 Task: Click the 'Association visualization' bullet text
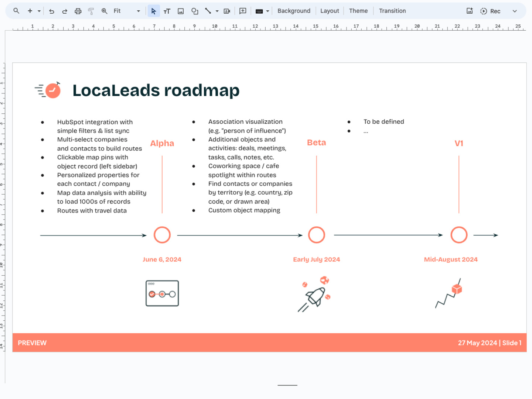coord(245,122)
